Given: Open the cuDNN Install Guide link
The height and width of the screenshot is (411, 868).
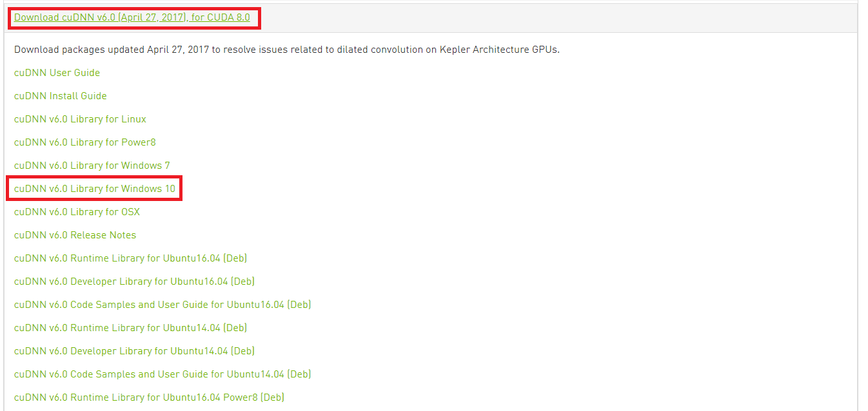Looking at the screenshot, I should pyautogui.click(x=61, y=96).
